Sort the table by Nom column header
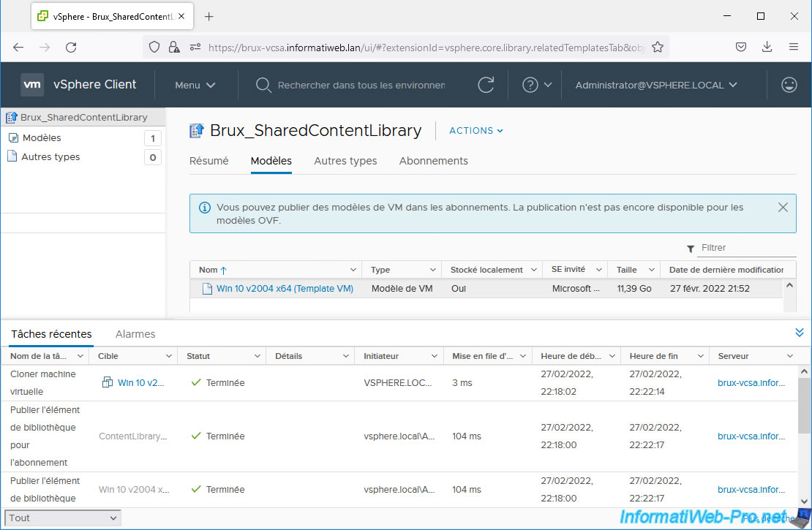Viewport: 812px width, 530px height. [208, 270]
